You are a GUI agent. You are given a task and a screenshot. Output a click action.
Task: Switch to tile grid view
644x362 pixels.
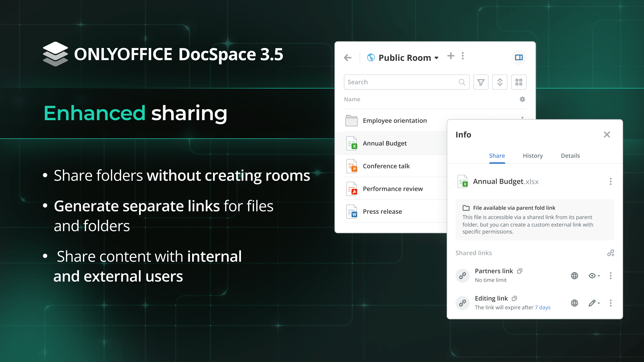pyautogui.click(x=519, y=82)
